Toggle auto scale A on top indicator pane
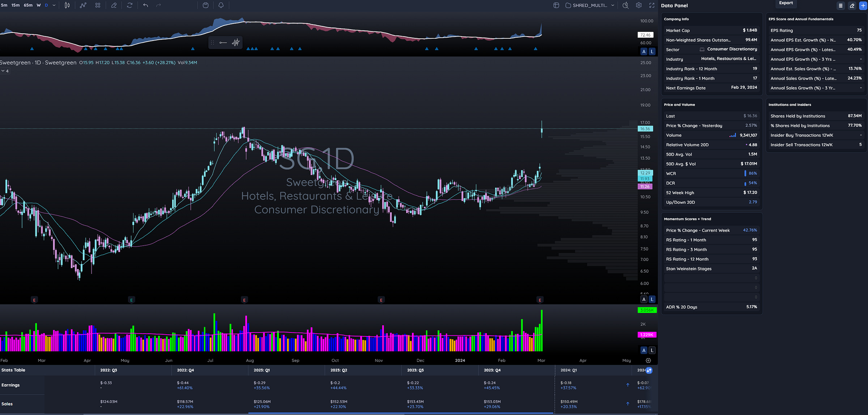 [644, 51]
